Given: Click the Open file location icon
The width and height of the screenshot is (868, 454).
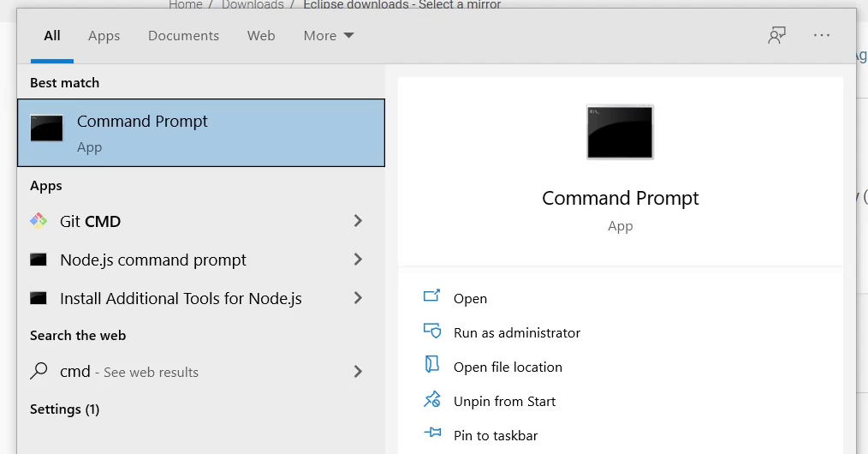Looking at the screenshot, I should pos(431,364).
